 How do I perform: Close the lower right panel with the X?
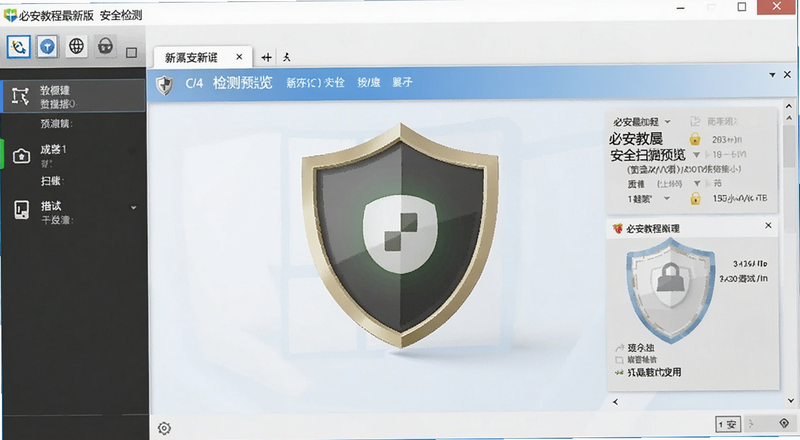pyautogui.click(x=768, y=226)
